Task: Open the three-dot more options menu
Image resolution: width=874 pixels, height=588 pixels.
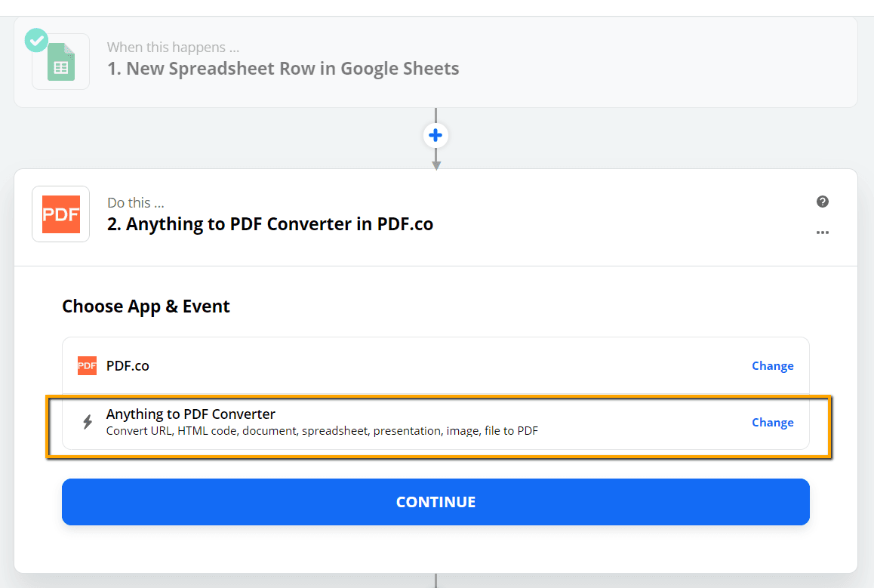Action: coord(823,232)
